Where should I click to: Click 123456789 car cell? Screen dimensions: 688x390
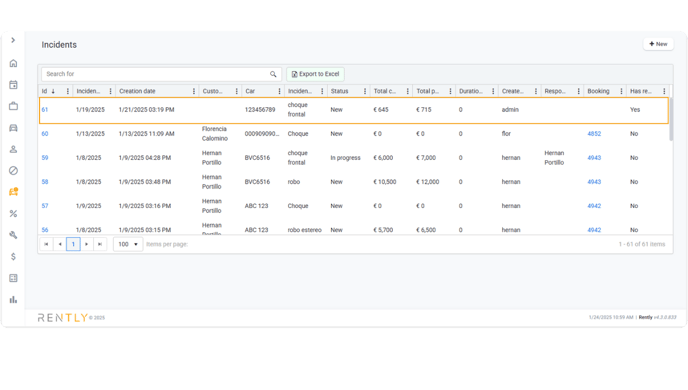260,110
